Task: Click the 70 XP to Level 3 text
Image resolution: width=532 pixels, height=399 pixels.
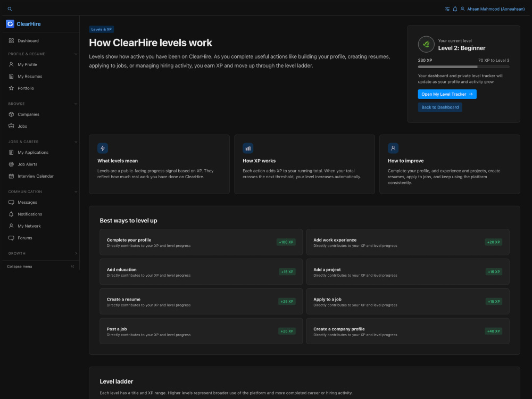Action: click(494, 61)
